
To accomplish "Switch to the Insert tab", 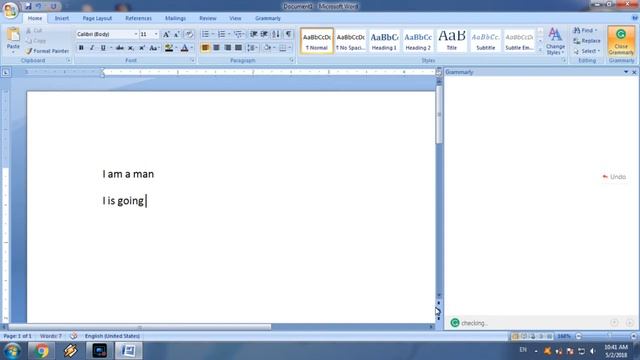I will (62, 18).
